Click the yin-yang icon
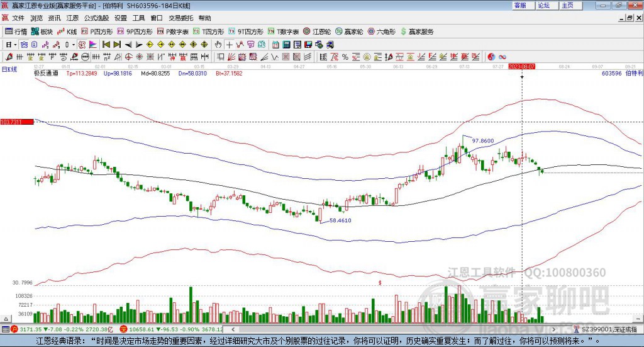 point(491,57)
